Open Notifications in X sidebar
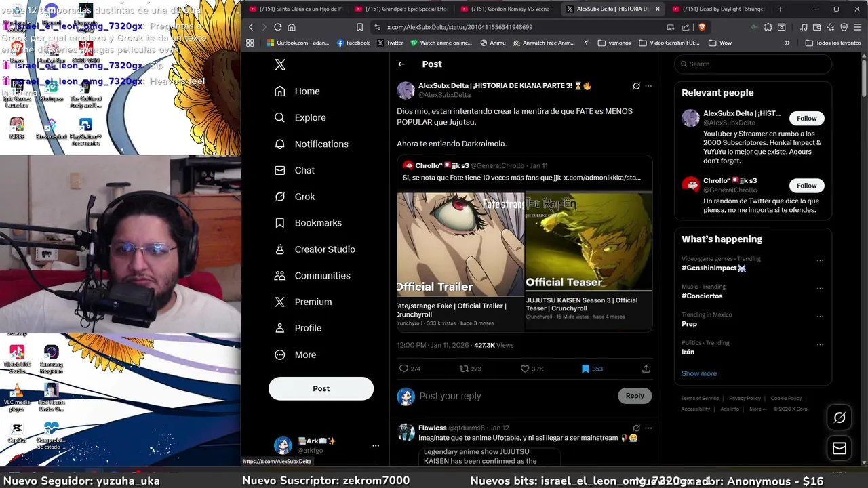The image size is (868, 488). coord(311,144)
